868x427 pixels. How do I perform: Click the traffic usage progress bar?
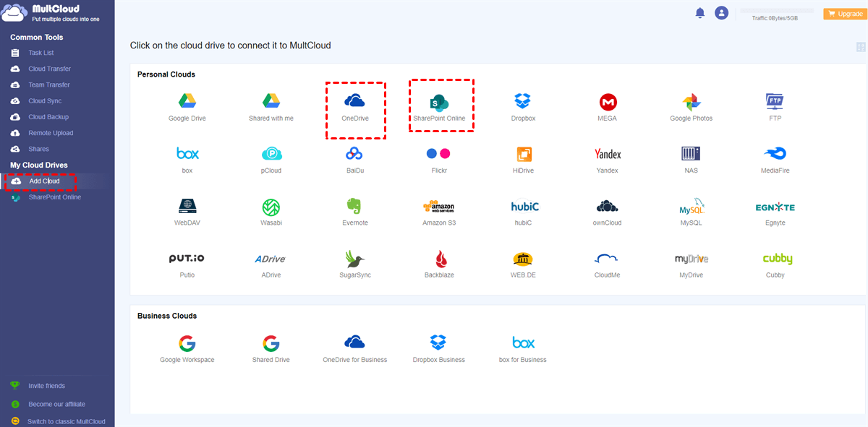pyautogui.click(x=778, y=12)
